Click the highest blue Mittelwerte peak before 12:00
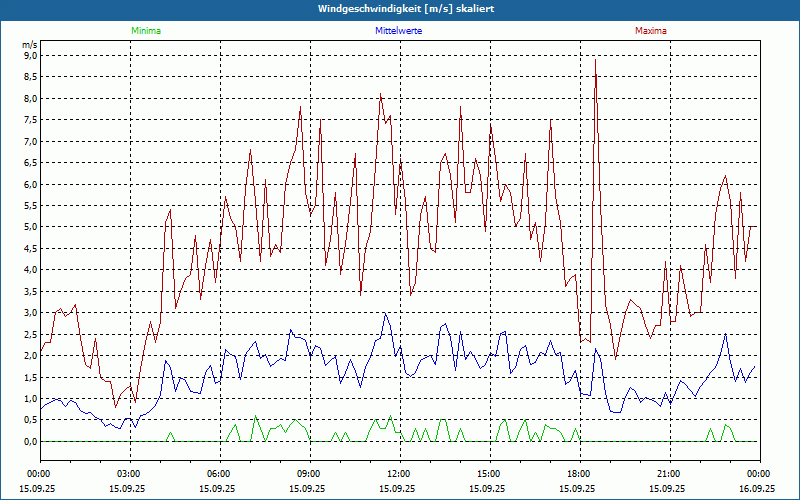The height and width of the screenshot is (500, 800). [386, 314]
